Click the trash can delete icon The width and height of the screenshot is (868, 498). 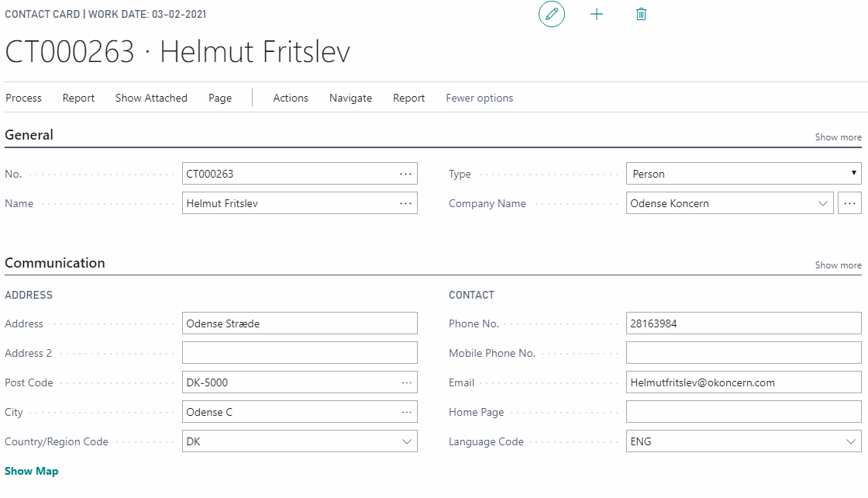click(x=641, y=14)
